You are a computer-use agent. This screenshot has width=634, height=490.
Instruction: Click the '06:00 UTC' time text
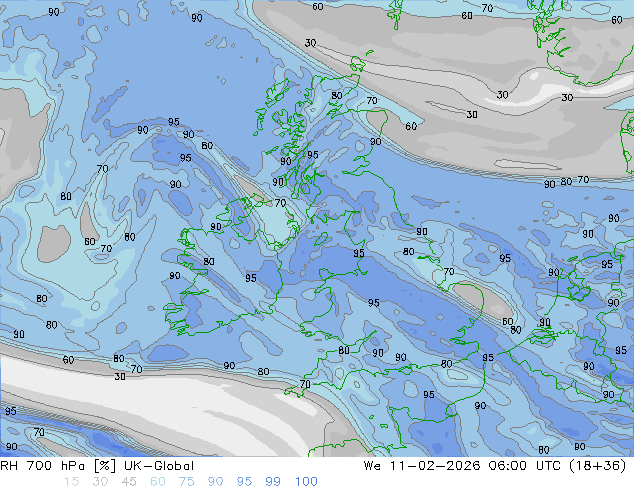click(x=524, y=466)
